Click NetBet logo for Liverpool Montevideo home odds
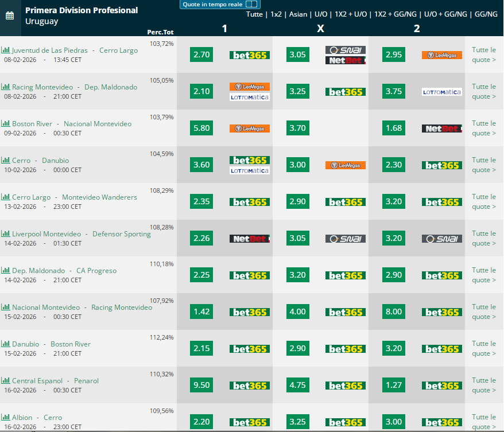 tap(250, 239)
